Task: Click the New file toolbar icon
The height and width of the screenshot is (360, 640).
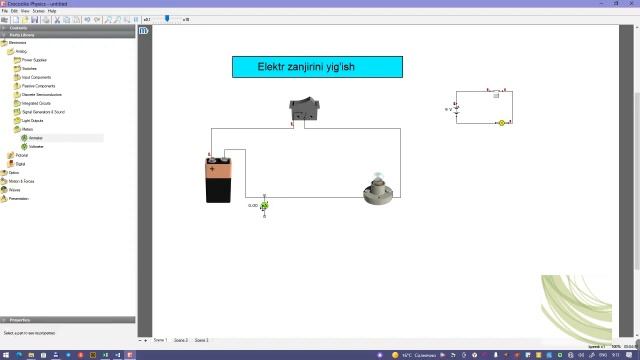Action: click(x=15, y=20)
